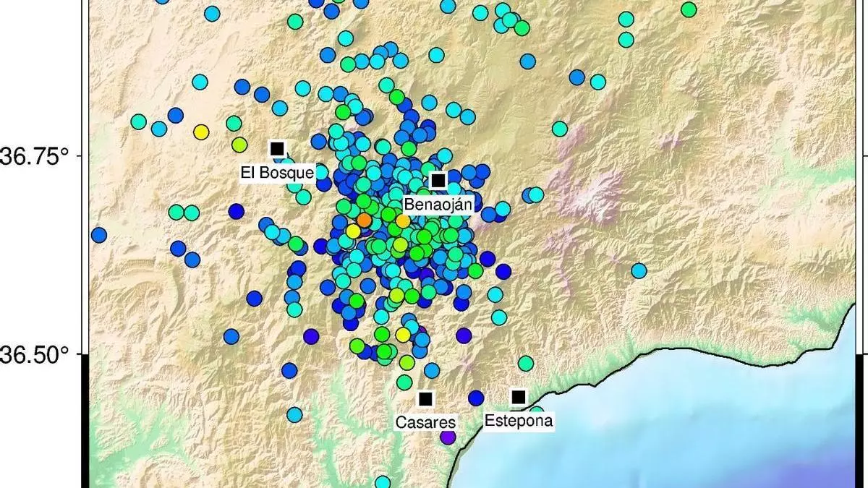This screenshot has width=868, height=488.
Task: Click the El Bosque text label
Action: [x=277, y=173]
